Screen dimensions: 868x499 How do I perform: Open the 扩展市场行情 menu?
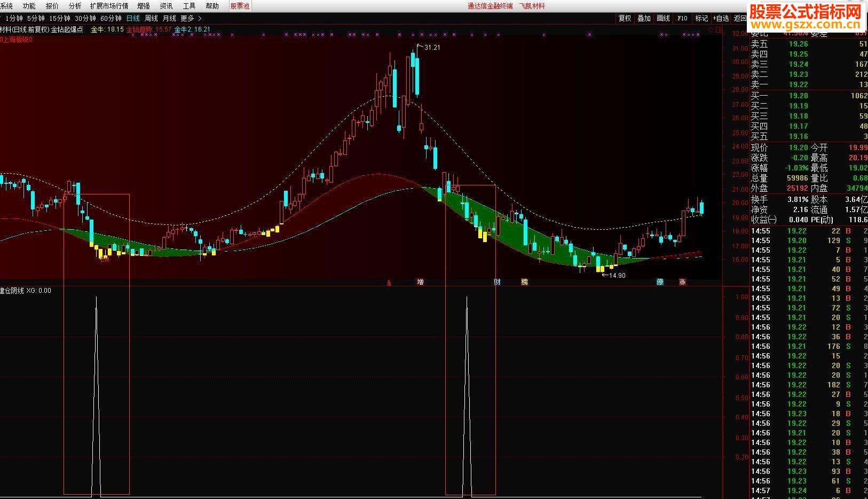[x=109, y=6]
